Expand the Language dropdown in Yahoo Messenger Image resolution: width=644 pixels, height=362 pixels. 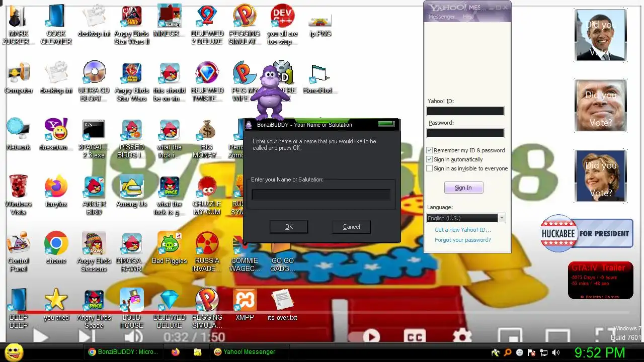click(x=502, y=218)
